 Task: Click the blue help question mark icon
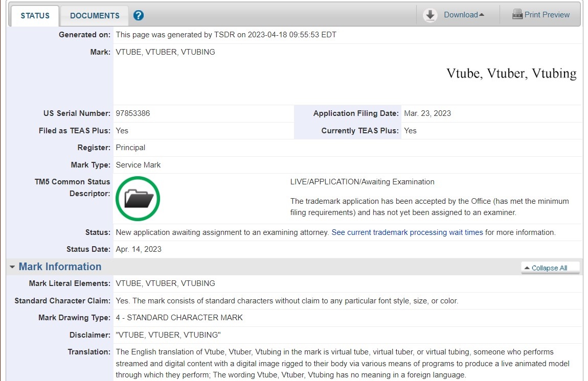(x=139, y=15)
